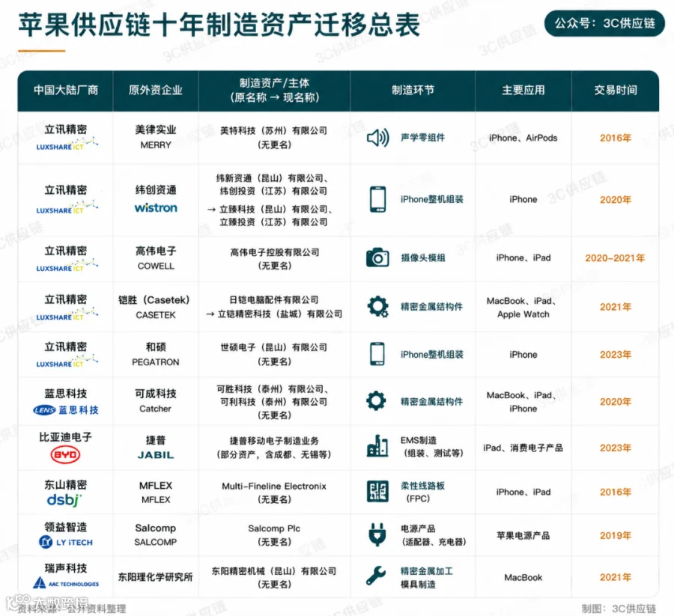Click the phone icon in the Wistron row
This screenshot has height=616, width=674.
[x=378, y=199]
